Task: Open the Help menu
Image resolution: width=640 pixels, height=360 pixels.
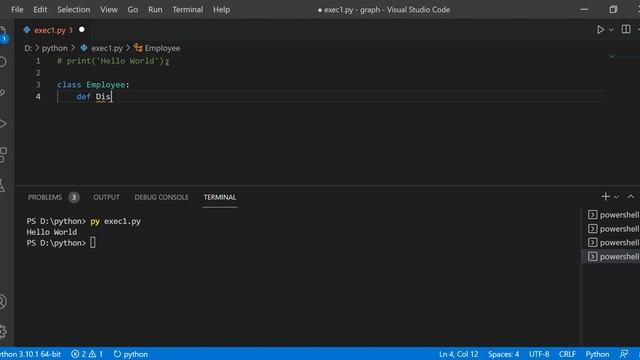Action: pyautogui.click(x=221, y=9)
